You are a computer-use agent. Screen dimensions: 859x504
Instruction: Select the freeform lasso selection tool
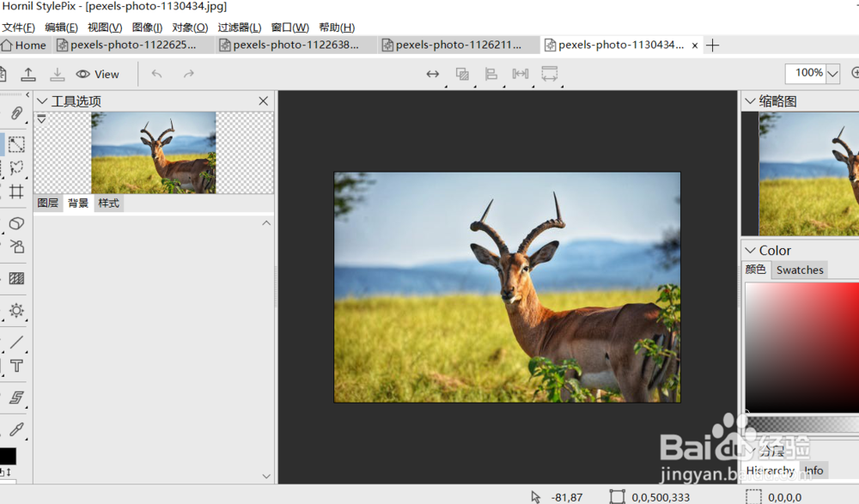[x=16, y=167]
